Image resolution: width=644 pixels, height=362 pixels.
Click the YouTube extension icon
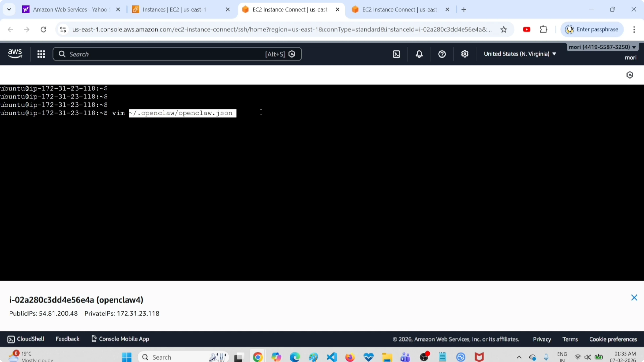[x=527, y=30]
